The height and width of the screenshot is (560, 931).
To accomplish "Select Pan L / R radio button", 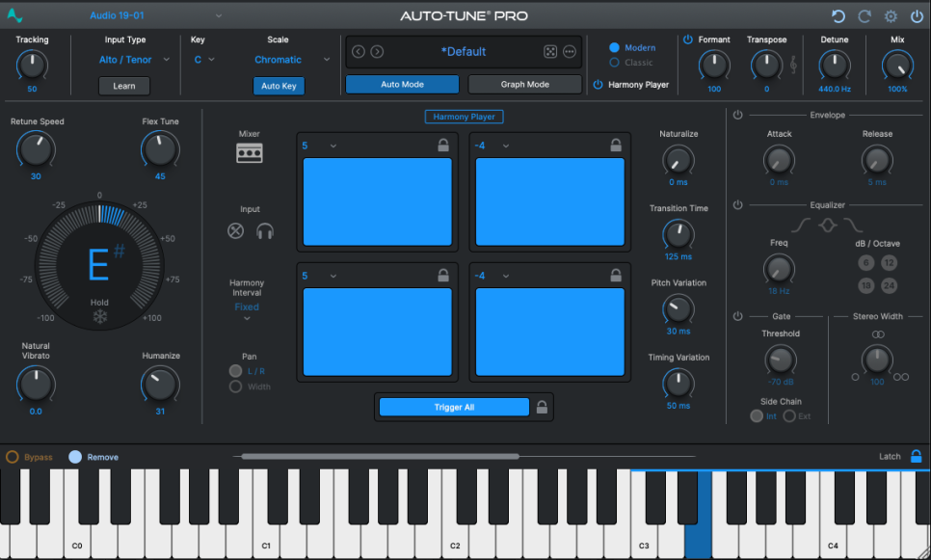I will (x=236, y=371).
